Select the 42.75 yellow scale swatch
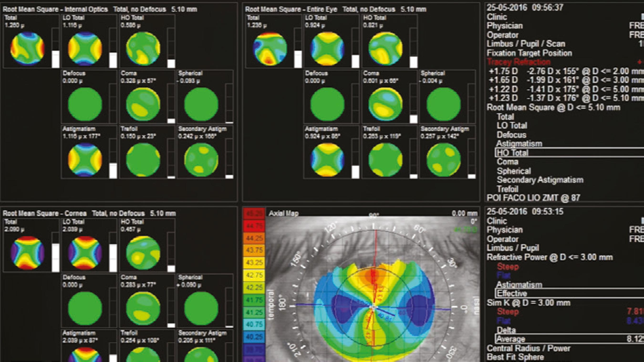Viewport: 644px width, 362px height. pyautogui.click(x=254, y=275)
